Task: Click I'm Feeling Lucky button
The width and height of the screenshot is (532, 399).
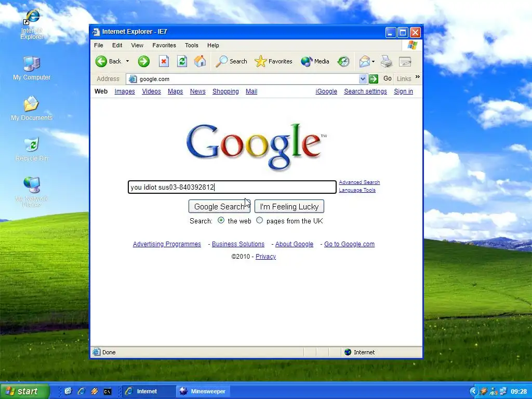Action: [289, 206]
